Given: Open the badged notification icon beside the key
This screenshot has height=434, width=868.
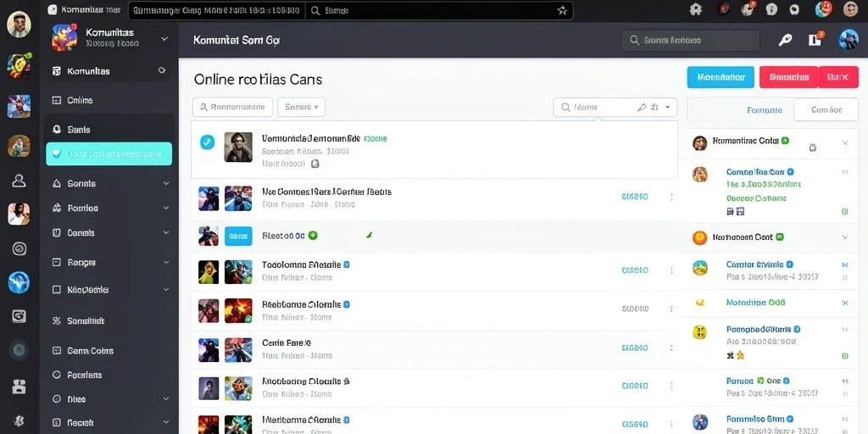Looking at the screenshot, I should pyautogui.click(x=815, y=39).
